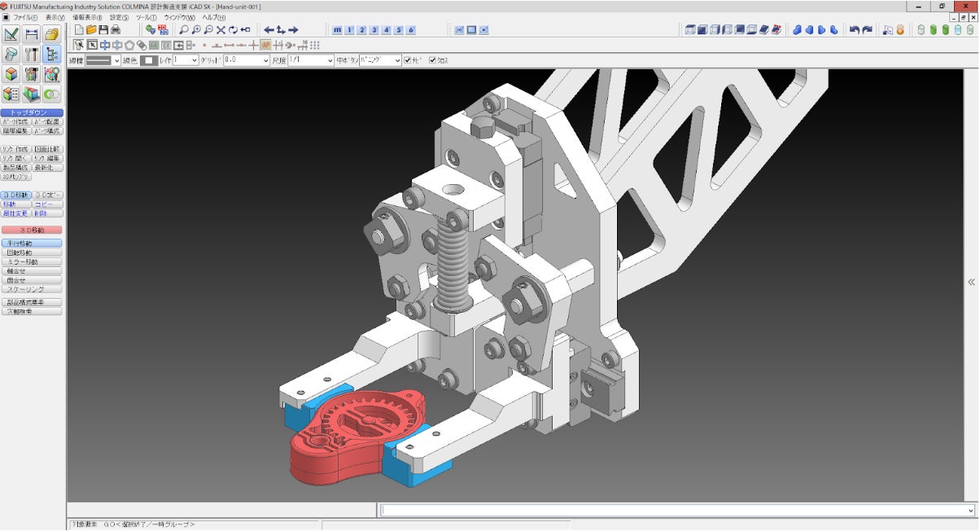
Task: Click the New file icon
Action: [x=80, y=30]
